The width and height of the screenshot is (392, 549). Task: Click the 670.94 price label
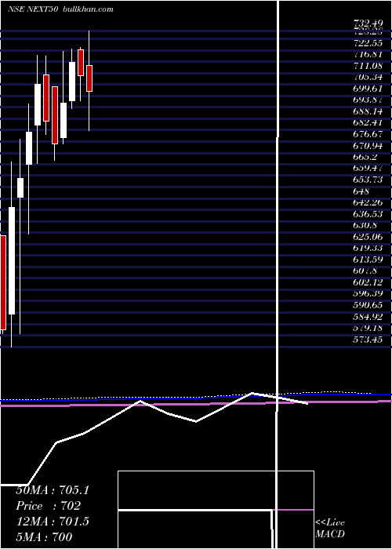tap(368, 146)
